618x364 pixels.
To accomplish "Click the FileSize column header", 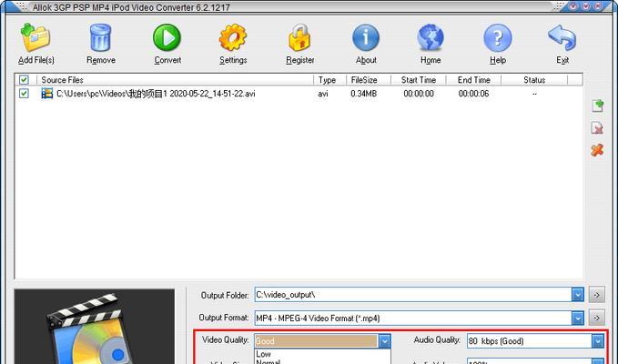I will tap(369, 80).
